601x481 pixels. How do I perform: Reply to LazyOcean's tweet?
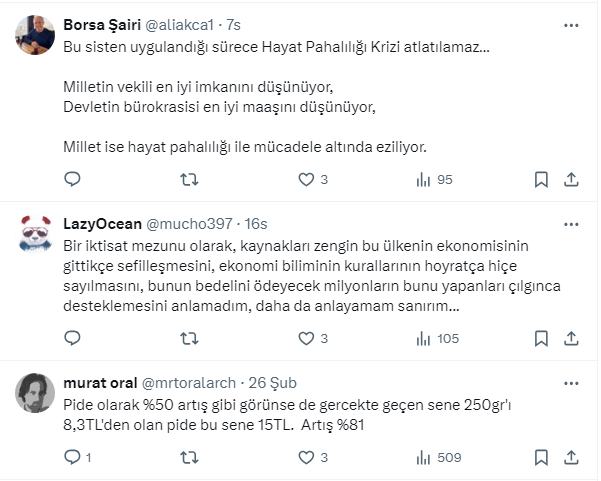point(72,339)
